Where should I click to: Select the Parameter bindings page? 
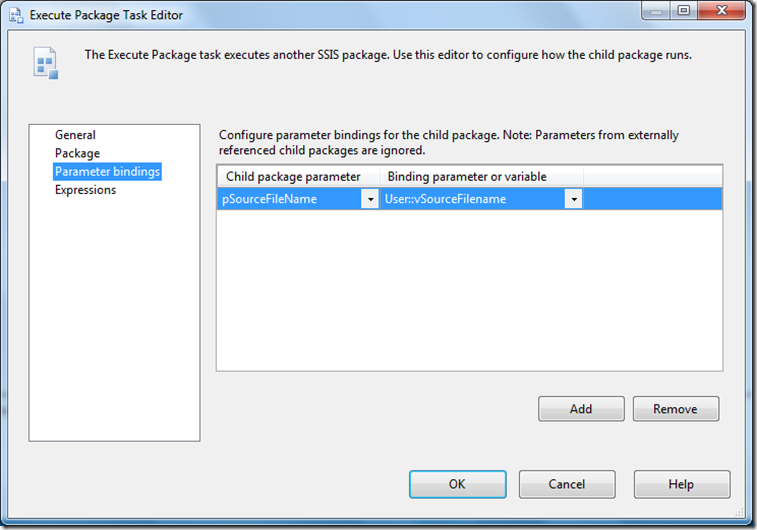click(x=107, y=172)
